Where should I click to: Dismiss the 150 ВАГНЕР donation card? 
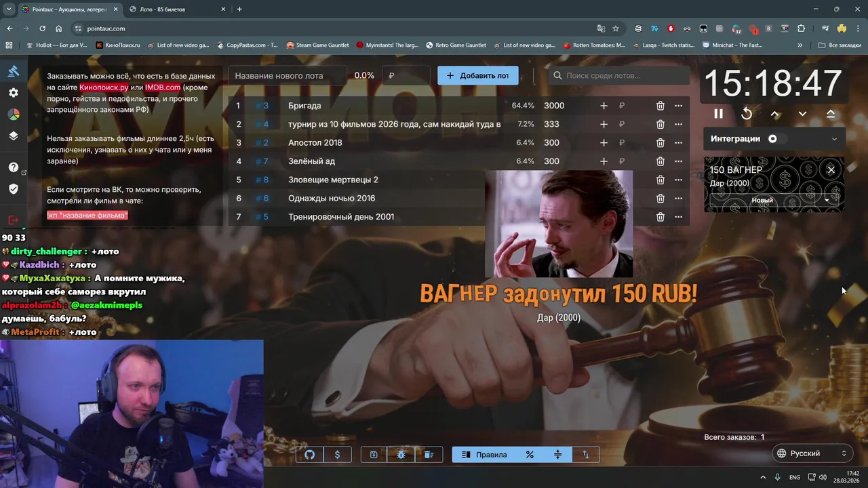[x=831, y=169]
